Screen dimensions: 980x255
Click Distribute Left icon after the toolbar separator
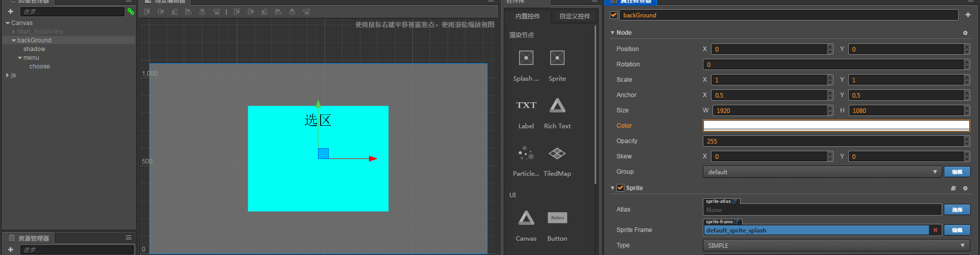tap(278, 11)
